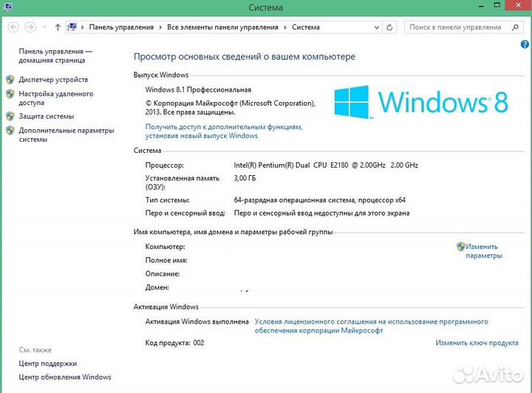Screen dimensions: 532x393
Task: Go up one level arrow
Action: [58, 27]
